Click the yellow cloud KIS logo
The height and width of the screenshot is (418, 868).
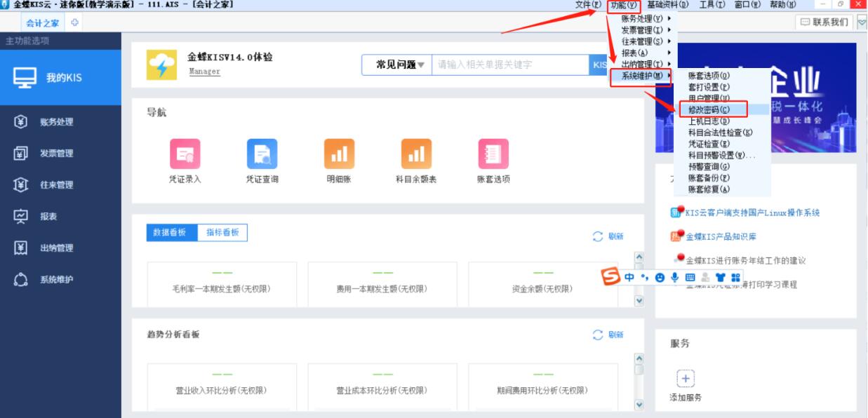click(162, 65)
